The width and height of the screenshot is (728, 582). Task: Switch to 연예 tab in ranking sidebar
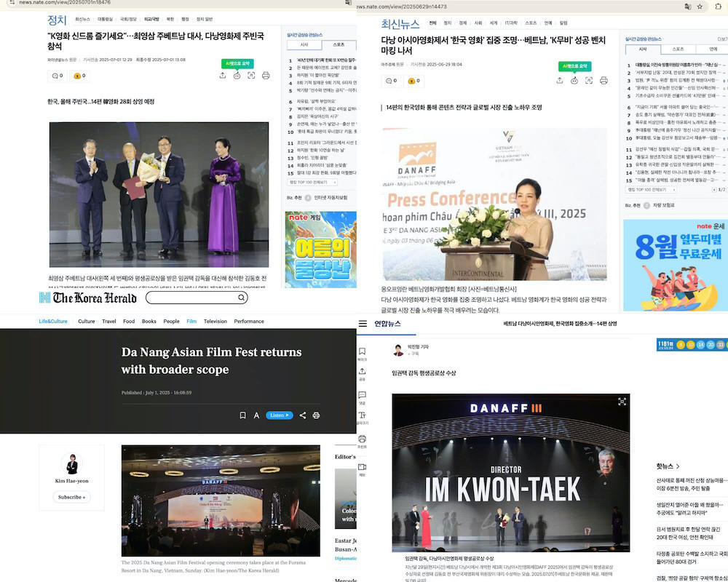pyautogui.click(x=706, y=49)
